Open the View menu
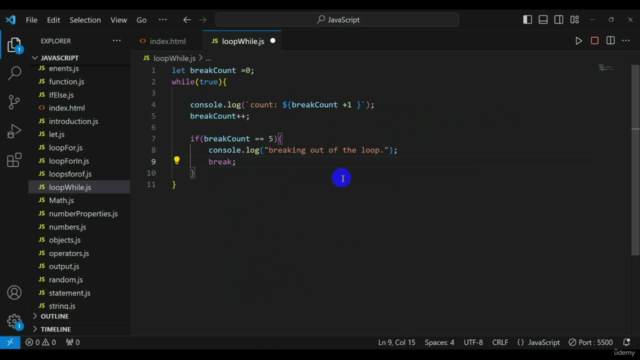The image size is (640, 360). click(118, 20)
